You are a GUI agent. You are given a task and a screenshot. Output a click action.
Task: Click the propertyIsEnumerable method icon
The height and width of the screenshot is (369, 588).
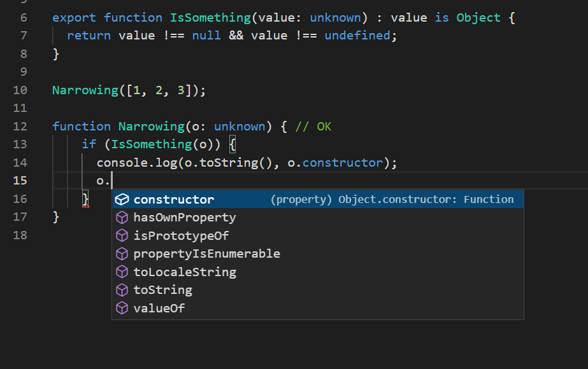122,254
